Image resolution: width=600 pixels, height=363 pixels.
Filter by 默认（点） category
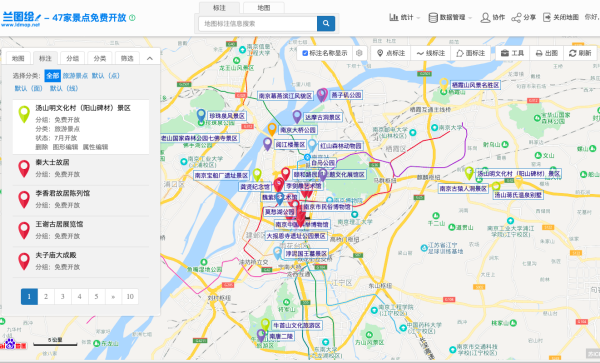click(x=106, y=76)
